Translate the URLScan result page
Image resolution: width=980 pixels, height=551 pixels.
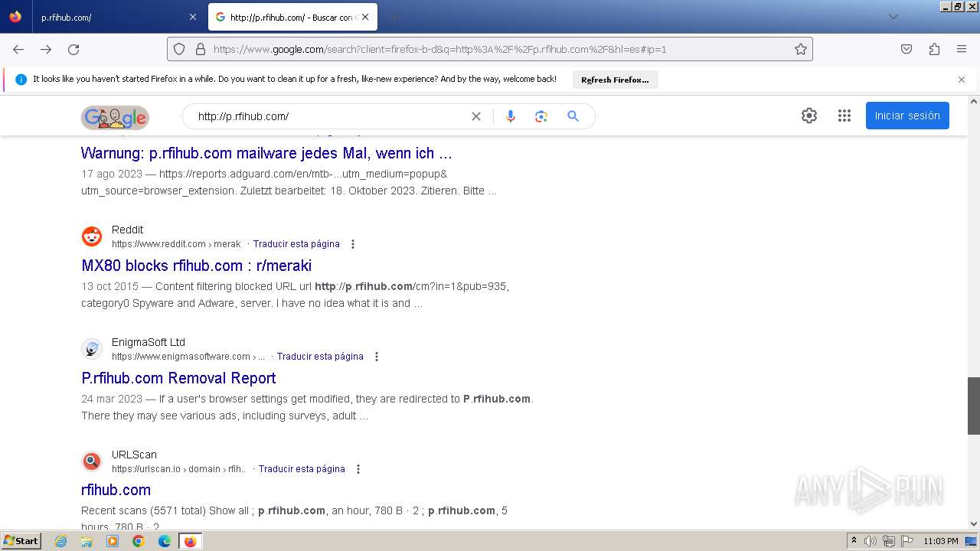coord(302,469)
